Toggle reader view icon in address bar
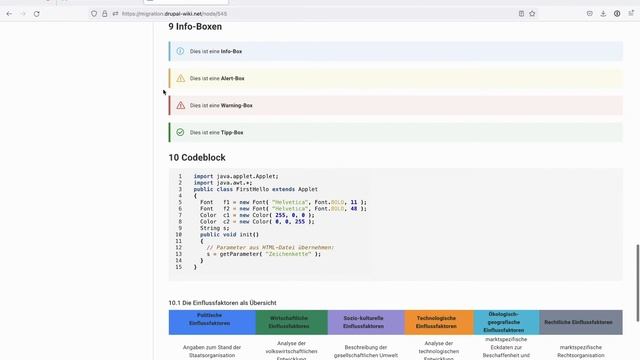The width and height of the screenshot is (640, 360). pos(521,14)
